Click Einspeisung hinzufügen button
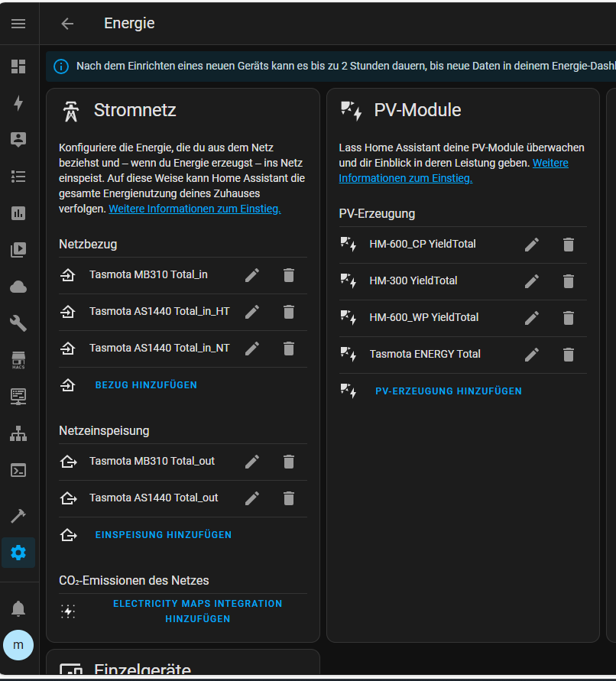The height and width of the screenshot is (681, 616). pos(163,535)
